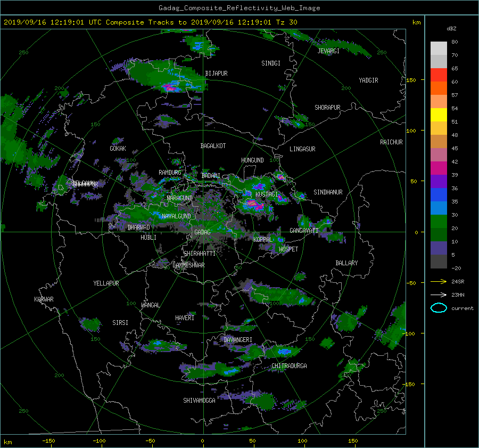Click the SIRSI city label
This screenshot has width=479, height=448.
pos(120,323)
